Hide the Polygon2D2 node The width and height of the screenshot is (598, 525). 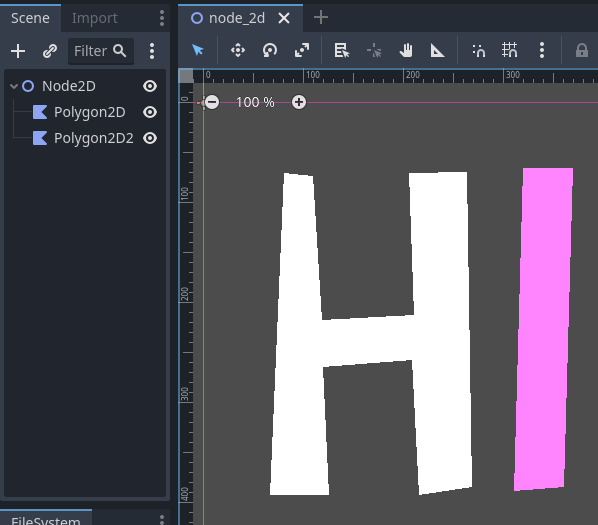[x=150, y=138]
